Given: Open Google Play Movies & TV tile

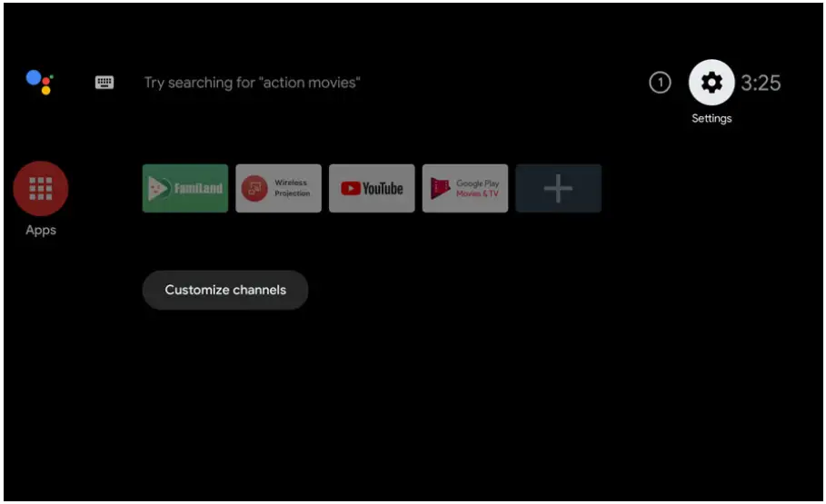Looking at the screenshot, I should 464,189.
